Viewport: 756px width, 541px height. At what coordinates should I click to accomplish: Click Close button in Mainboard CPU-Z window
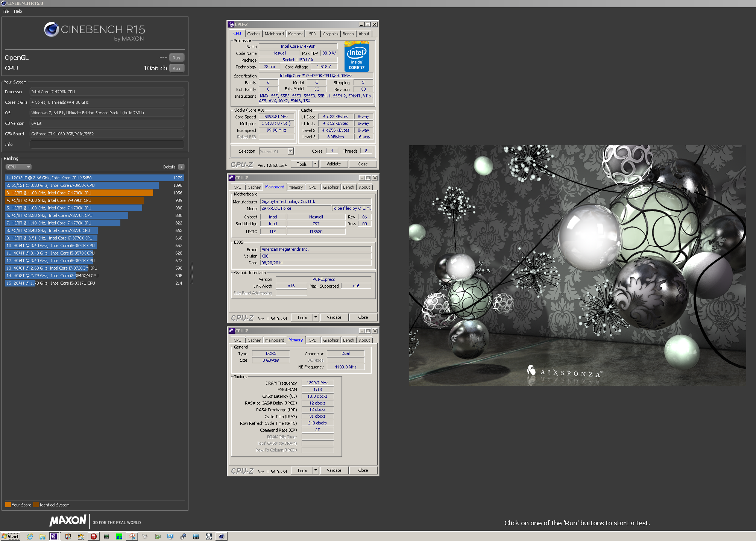coord(363,317)
